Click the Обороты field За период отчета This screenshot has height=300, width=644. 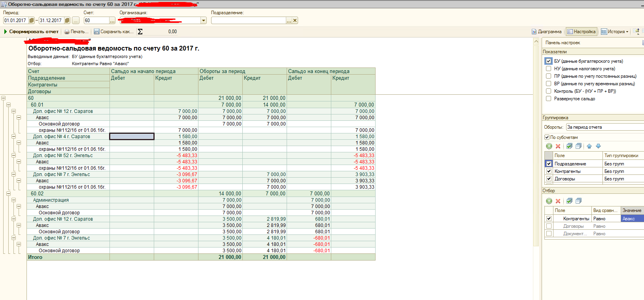click(604, 127)
